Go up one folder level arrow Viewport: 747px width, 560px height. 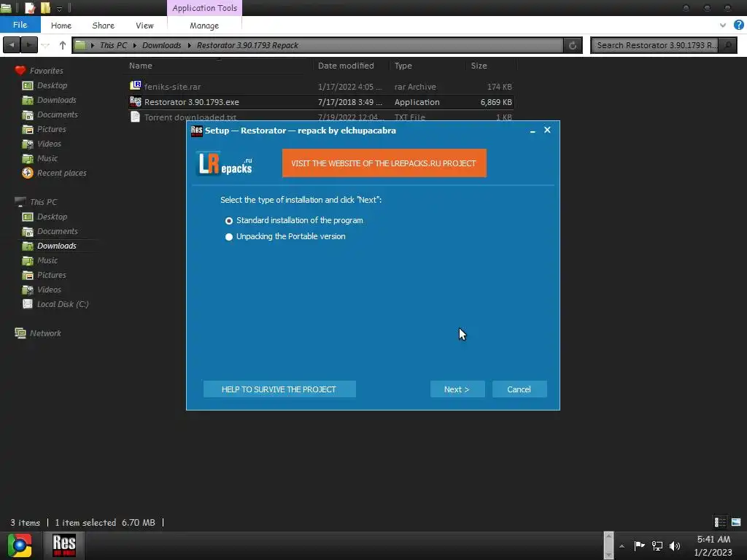click(x=63, y=44)
